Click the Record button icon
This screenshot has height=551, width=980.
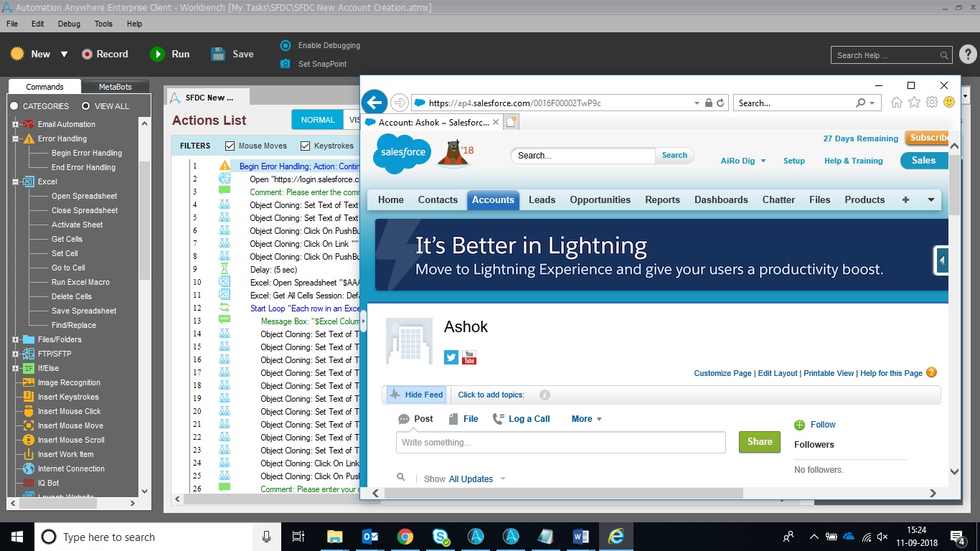[88, 54]
